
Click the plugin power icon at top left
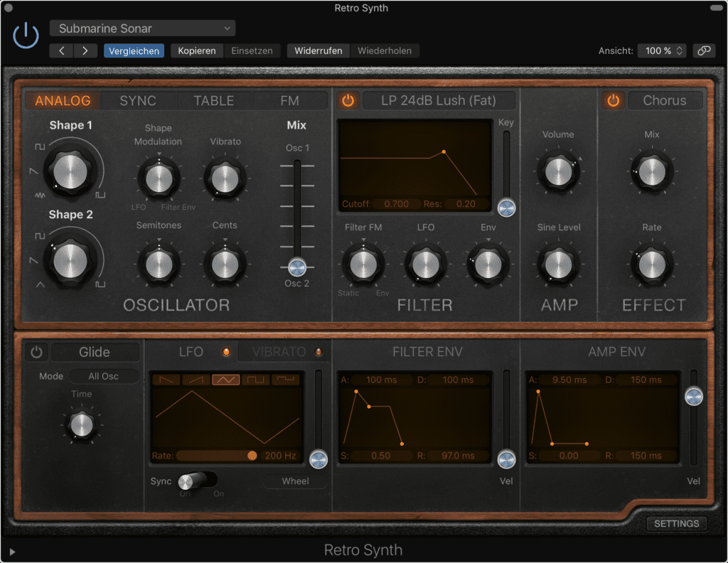pos(25,34)
